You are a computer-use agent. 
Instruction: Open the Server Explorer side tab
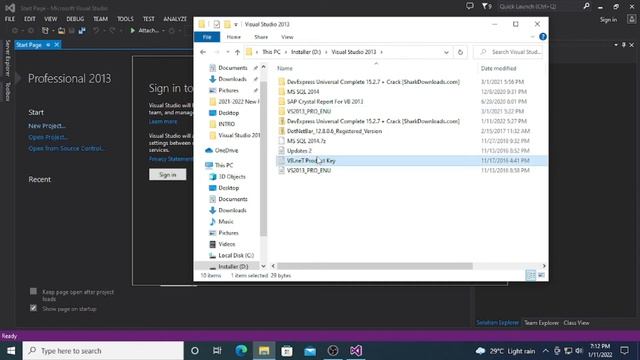click(x=7, y=58)
